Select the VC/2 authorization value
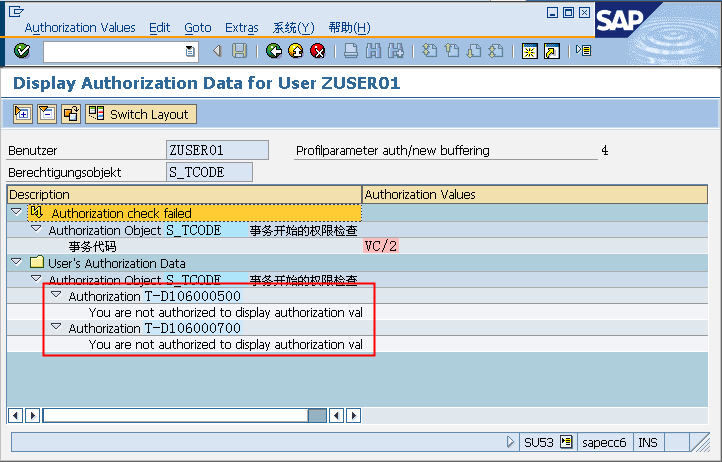Screen dimensions: 722x462 coord(381,246)
